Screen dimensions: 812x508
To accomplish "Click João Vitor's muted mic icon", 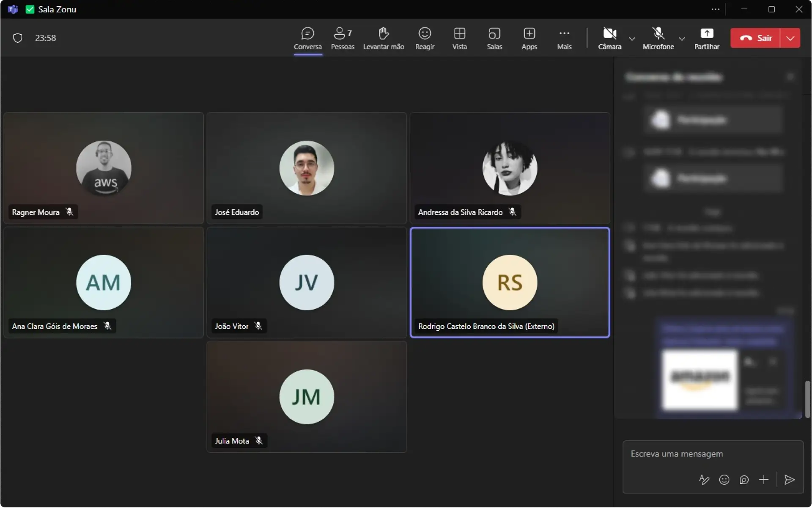I will [258, 326].
